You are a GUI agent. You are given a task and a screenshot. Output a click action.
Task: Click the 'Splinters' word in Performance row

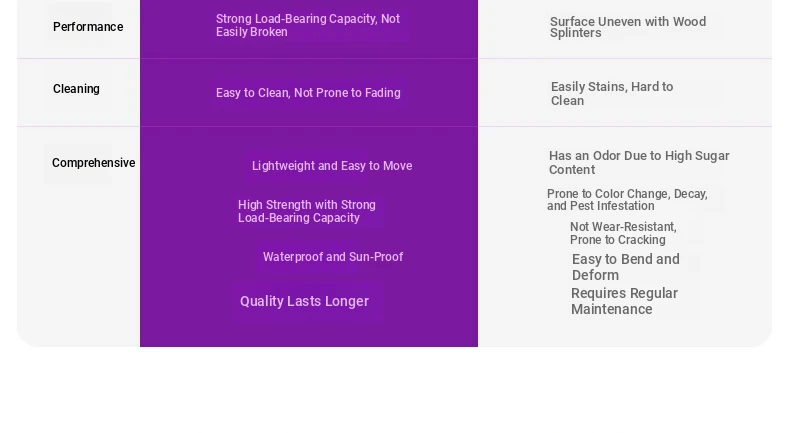(x=575, y=33)
